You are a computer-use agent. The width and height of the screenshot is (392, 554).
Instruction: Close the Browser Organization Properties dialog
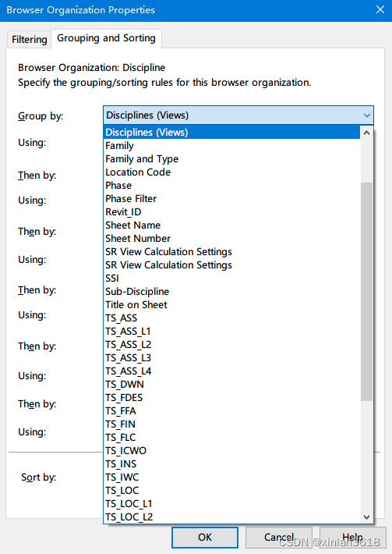[x=380, y=9]
